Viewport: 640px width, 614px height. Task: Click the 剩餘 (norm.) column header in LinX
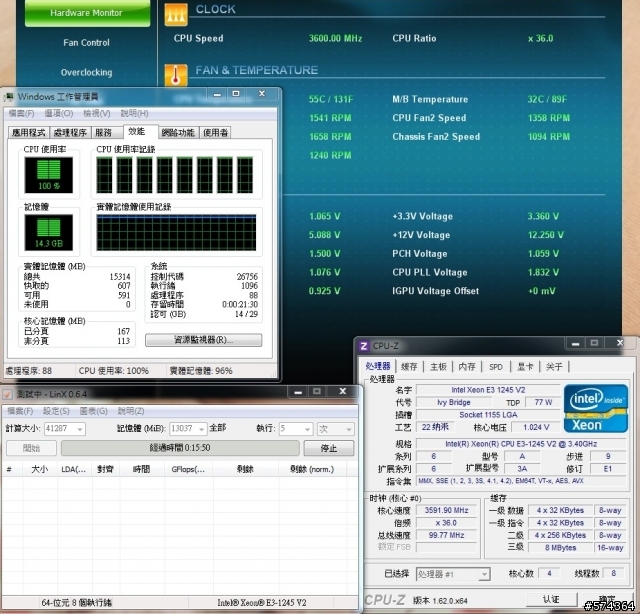312,469
